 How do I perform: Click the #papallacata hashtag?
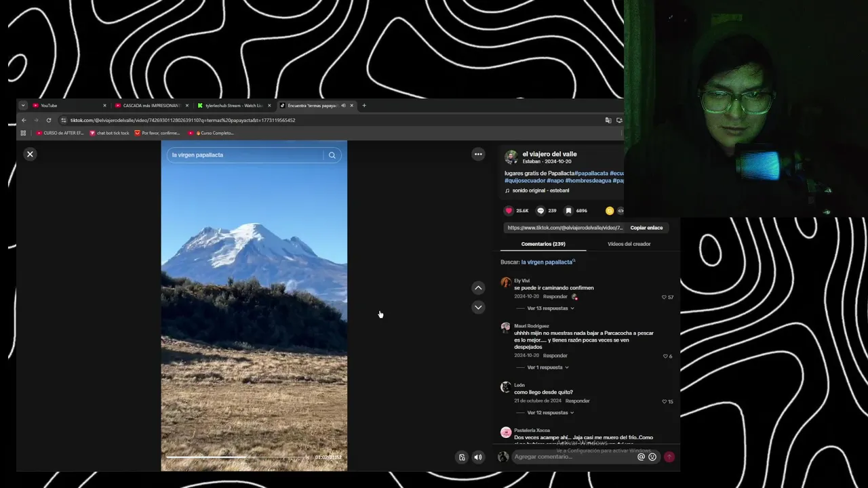[x=591, y=174]
